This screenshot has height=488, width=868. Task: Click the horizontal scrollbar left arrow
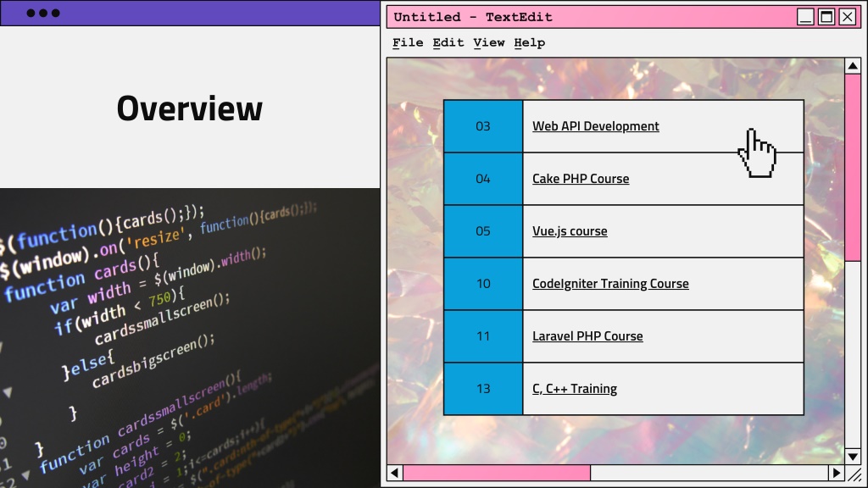395,473
